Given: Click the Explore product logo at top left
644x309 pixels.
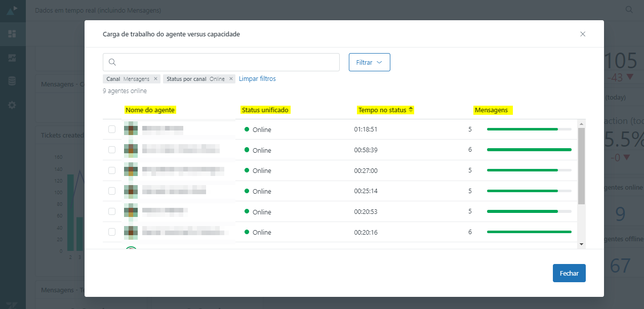Looking at the screenshot, I should (x=12, y=10).
